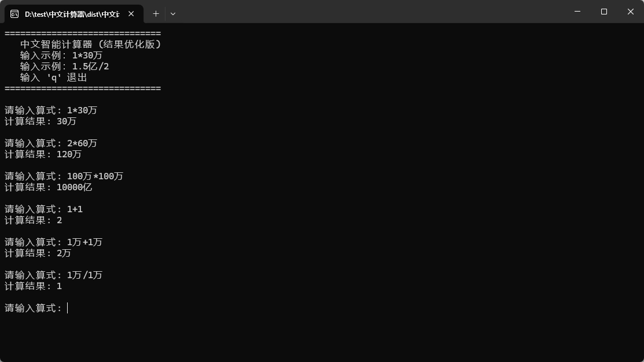Select the D:\test\中文计算器 tab
This screenshot has width=644, height=362.
point(72,13)
